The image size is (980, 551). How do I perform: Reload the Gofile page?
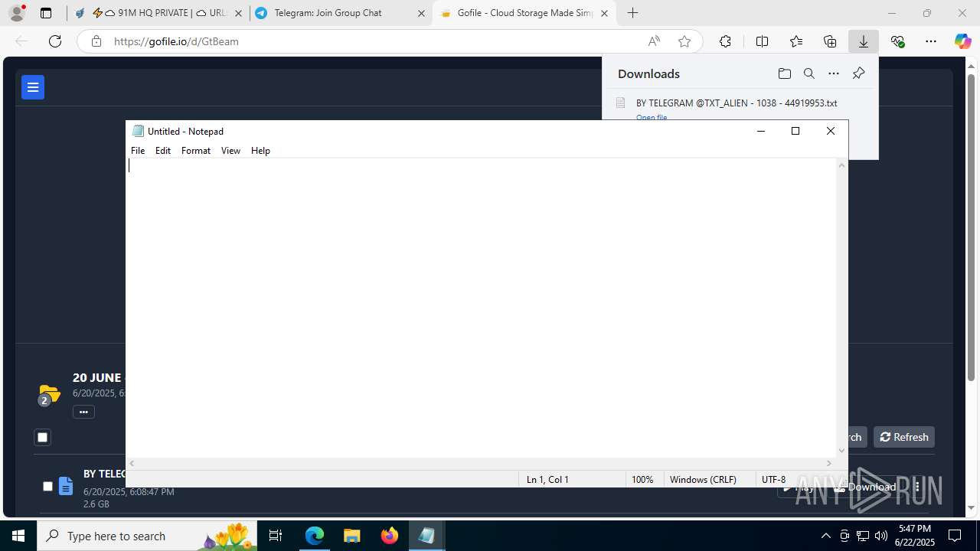[x=55, y=41]
